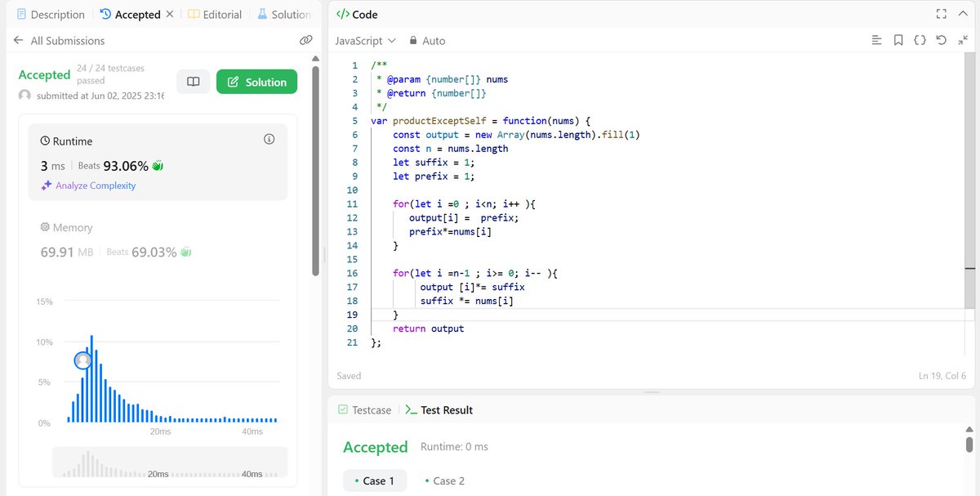The image size is (980, 496).
Task: Click the green Solution button
Action: click(256, 82)
